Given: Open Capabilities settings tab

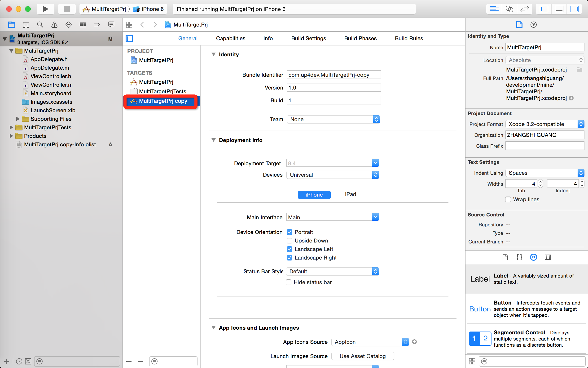Looking at the screenshot, I should (230, 38).
